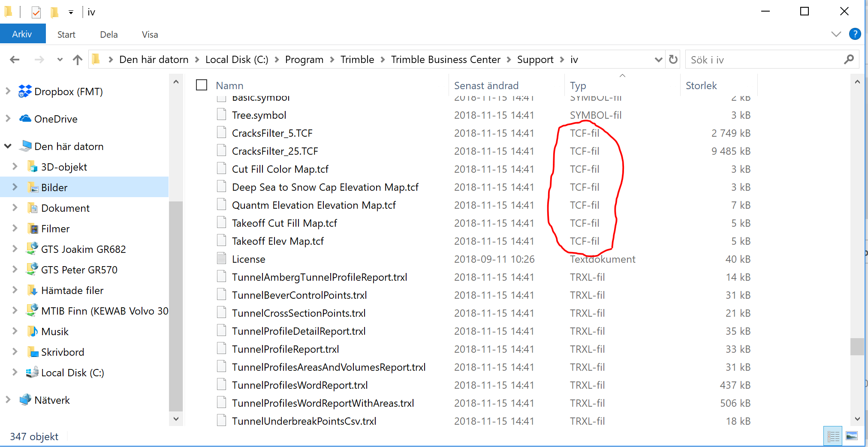Refresh the current folder view

point(673,59)
